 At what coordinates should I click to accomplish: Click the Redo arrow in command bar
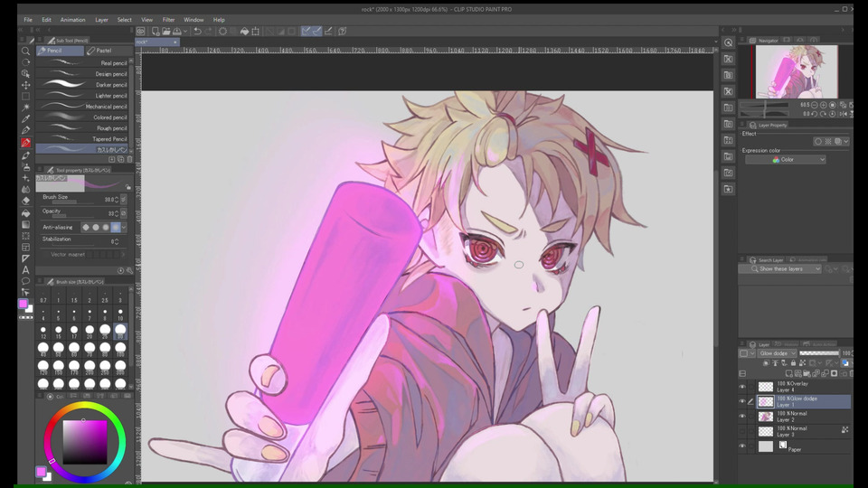point(208,32)
